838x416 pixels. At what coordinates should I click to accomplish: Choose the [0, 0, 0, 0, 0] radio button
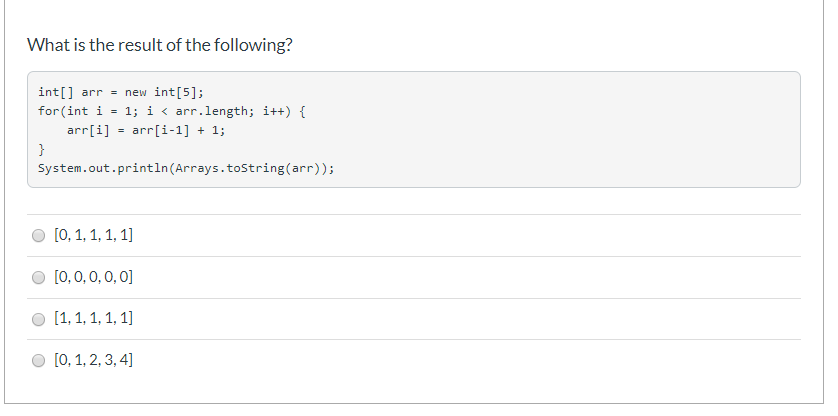(x=39, y=277)
